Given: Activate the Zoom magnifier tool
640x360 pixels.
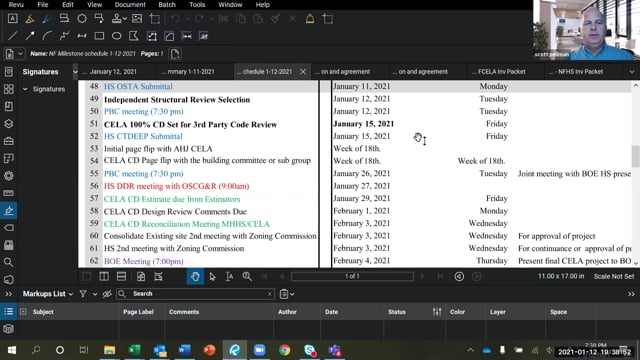Looking at the screenshot, I should (247, 277).
